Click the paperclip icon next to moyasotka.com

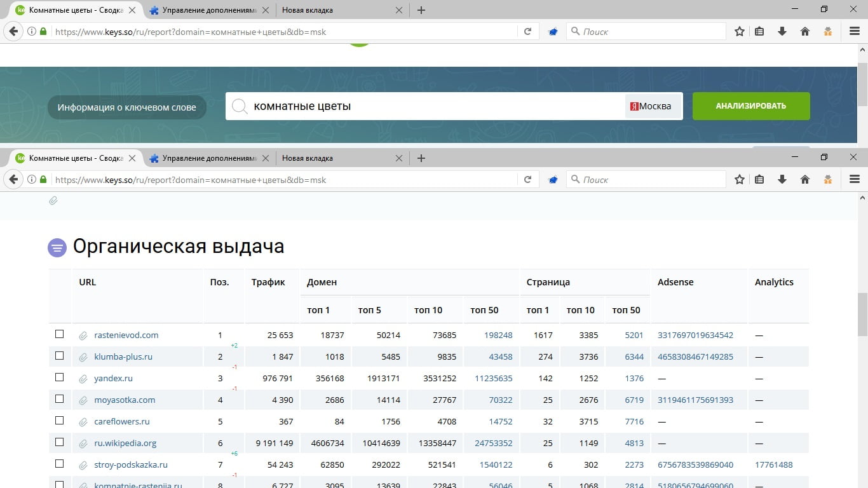coord(83,400)
